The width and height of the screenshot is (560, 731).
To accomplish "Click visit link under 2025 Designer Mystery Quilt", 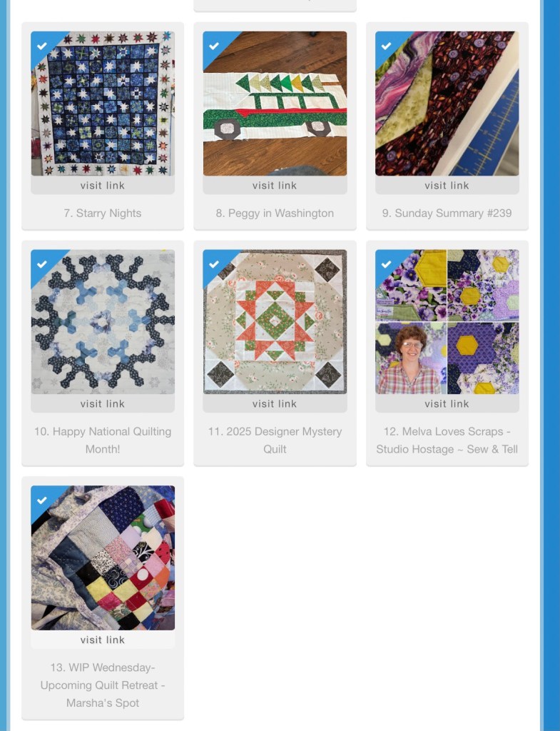I will coord(275,404).
